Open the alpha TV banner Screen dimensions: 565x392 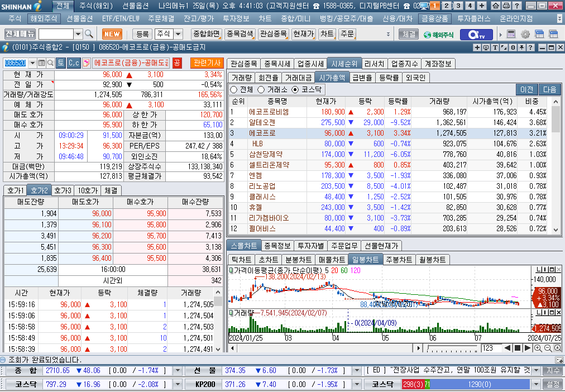tap(476, 35)
